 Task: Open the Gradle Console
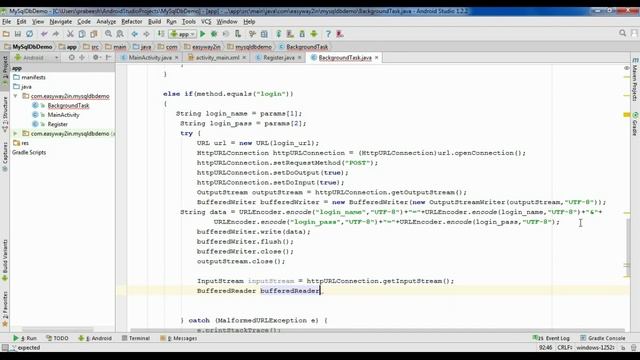(602, 338)
